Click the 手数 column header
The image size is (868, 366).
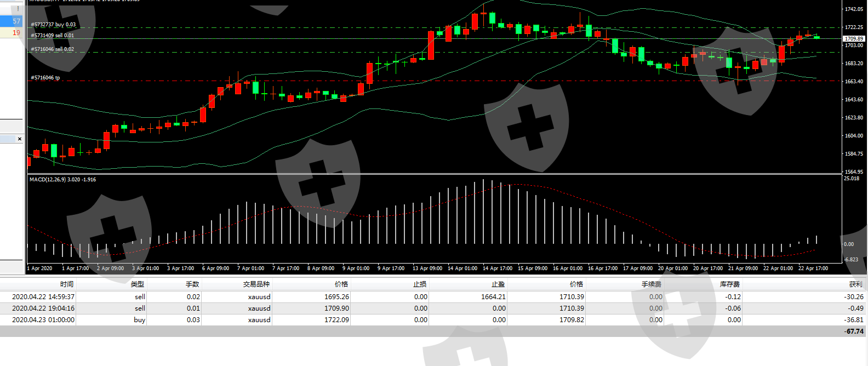pos(192,284)
